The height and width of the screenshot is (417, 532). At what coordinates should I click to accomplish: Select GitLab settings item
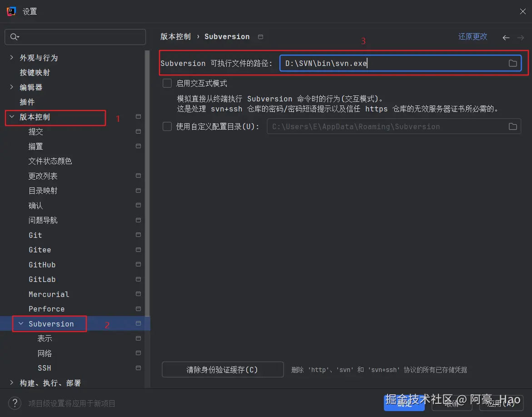pos(42,280)
